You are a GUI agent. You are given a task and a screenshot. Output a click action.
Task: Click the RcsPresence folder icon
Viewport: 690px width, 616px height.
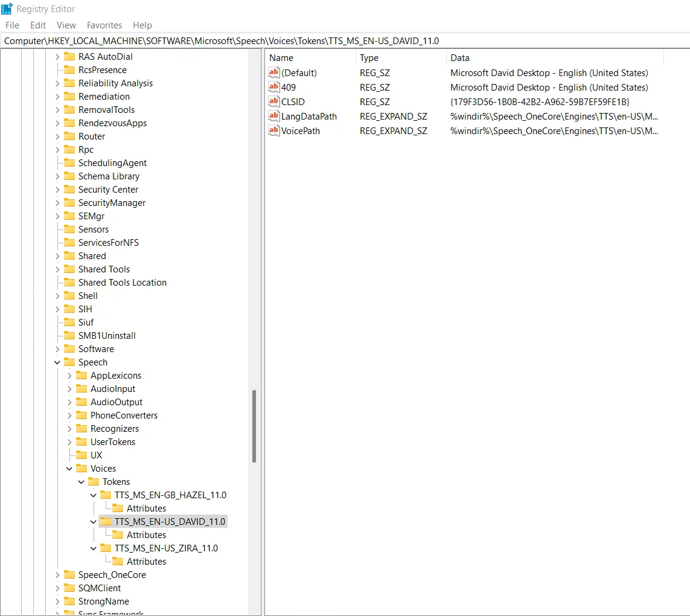69,69
